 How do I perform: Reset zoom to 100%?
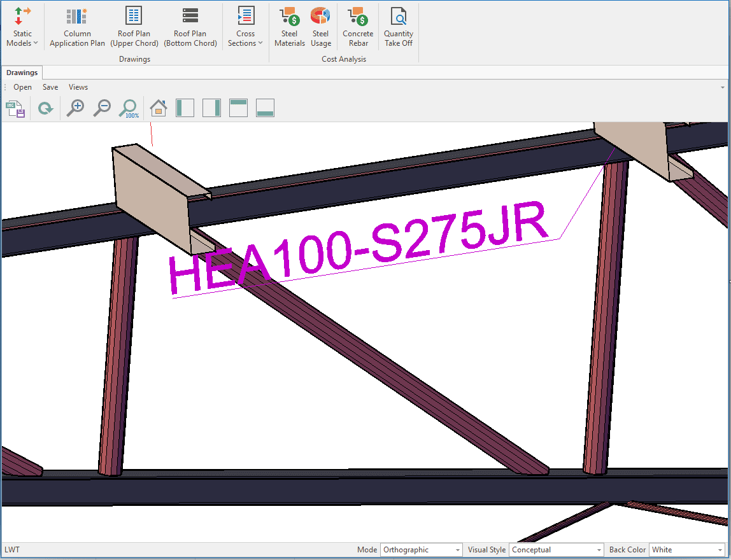point(129,108)
